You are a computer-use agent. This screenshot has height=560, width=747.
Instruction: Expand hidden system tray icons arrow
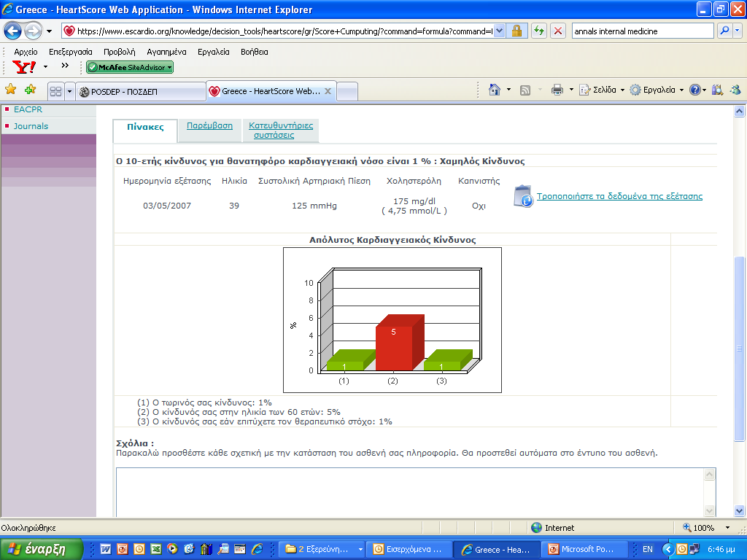coord(668,549)
